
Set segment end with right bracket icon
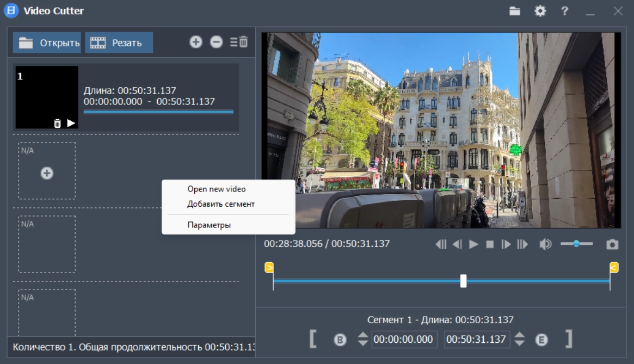click(569, 339)
